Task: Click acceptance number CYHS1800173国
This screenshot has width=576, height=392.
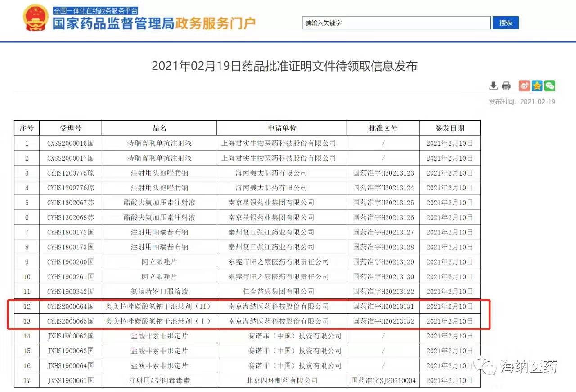Action: [x=71, y=247]
